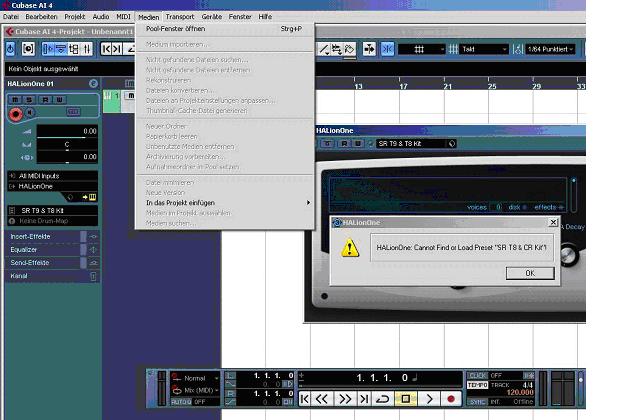
Task: Open the Bearbeiten menu
Action: 41,17
